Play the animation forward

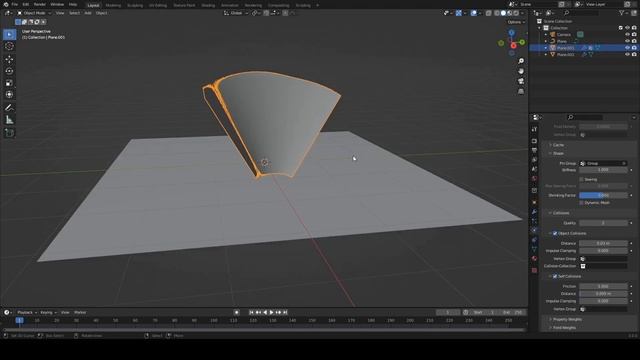[271, 312]
